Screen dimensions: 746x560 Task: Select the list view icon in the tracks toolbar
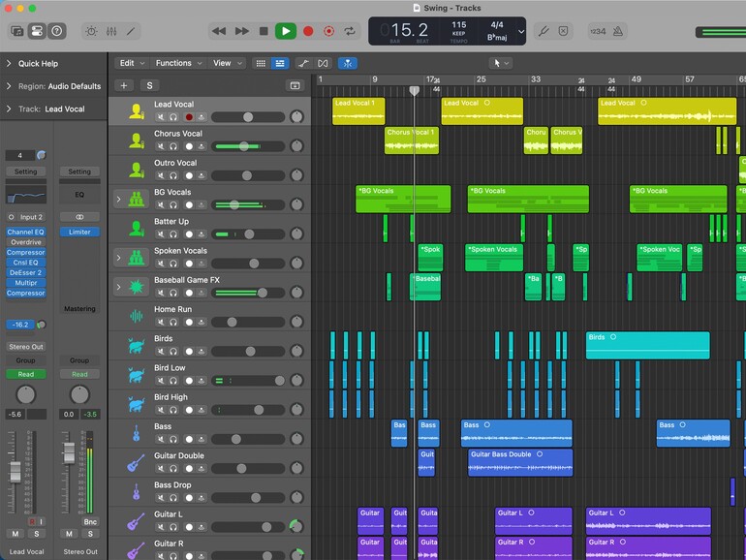(x=280, y=63)
